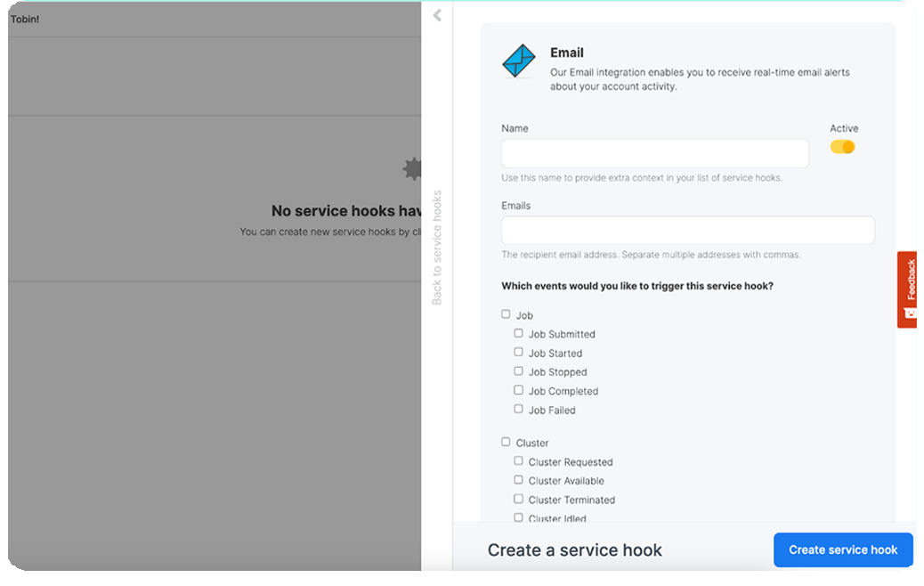Image resolution: width=924 pixels, height=586 pixels.
Task: Check the Cluster Available event
Action: [x=519, y=480]
